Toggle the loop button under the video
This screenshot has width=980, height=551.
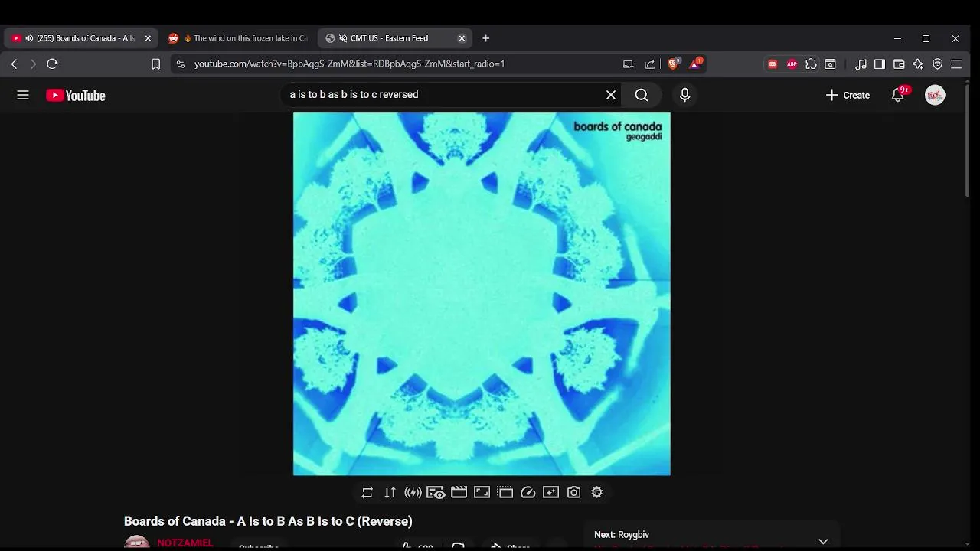click(367, 493)
